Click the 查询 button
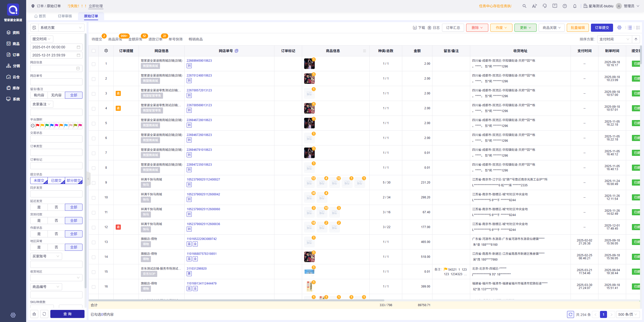This screenshot has height=322, width=644. pyautogui.click(x=67, y=314)
